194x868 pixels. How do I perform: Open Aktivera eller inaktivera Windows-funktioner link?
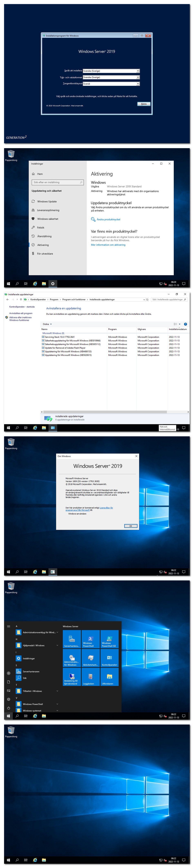point(20,319)
